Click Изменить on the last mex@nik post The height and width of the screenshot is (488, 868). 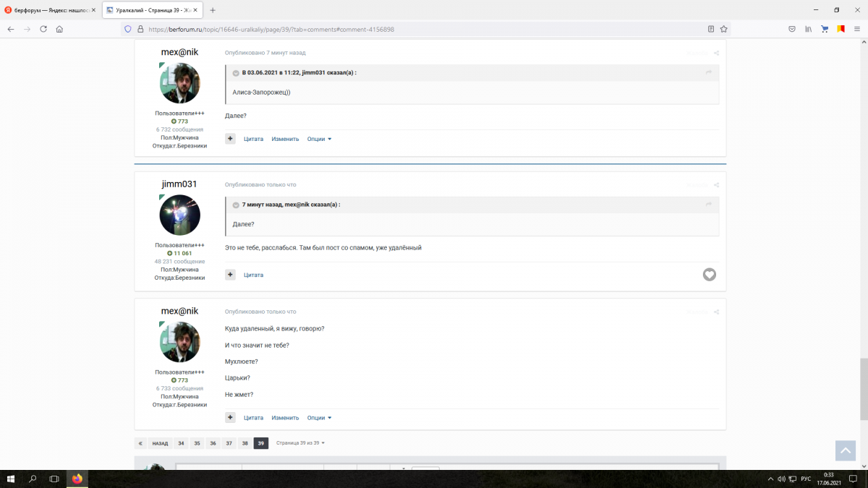(285, 418)
